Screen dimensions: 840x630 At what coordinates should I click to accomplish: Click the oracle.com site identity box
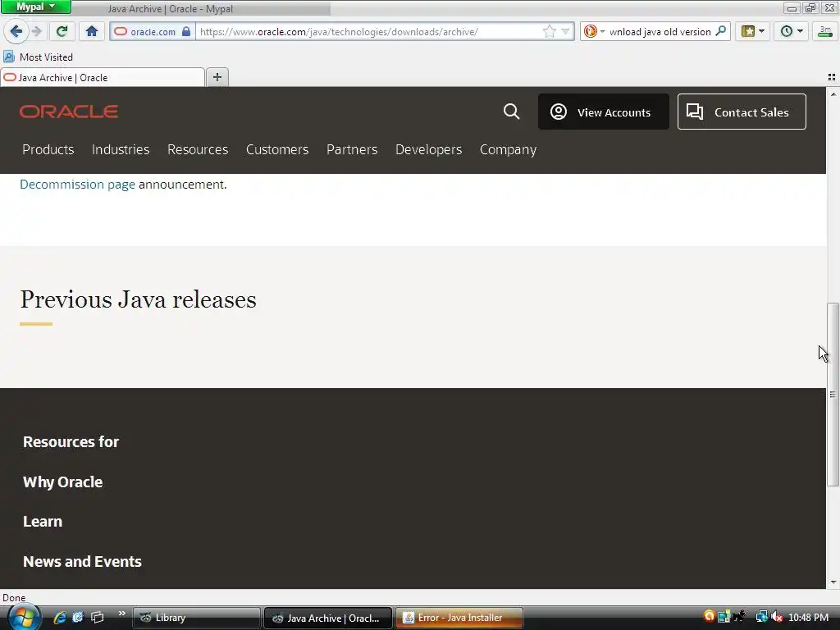pyautogui.click(x=153, y=32)
